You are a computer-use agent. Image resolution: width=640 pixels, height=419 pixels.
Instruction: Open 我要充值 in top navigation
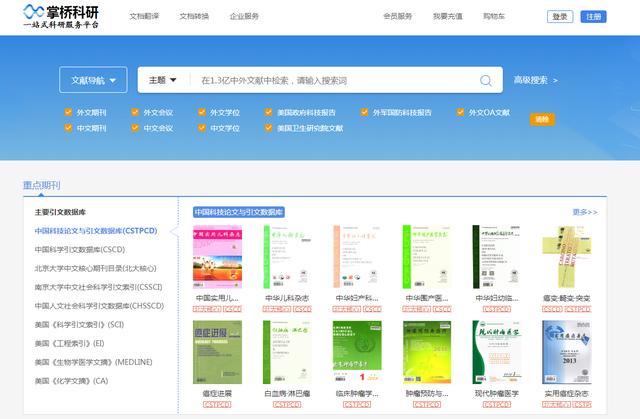(x=448, y=16)
